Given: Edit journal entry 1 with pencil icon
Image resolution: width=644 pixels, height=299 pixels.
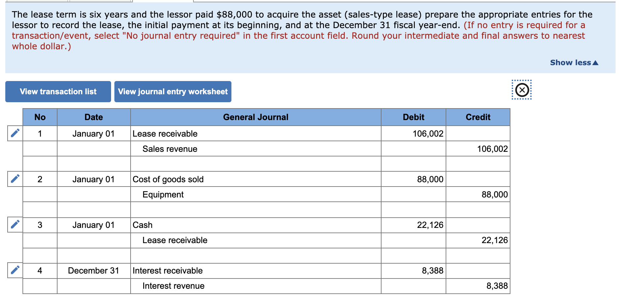Looking at the screenshot, I should point(15,133).
